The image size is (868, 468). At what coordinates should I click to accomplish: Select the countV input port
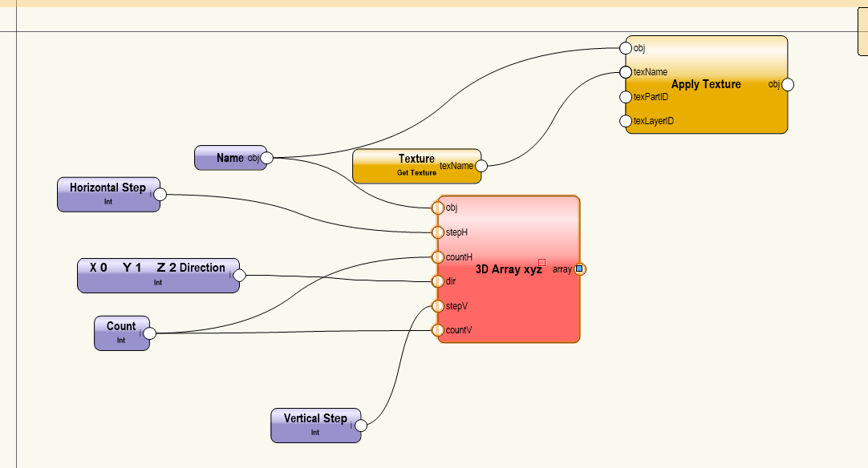(437, 330)
